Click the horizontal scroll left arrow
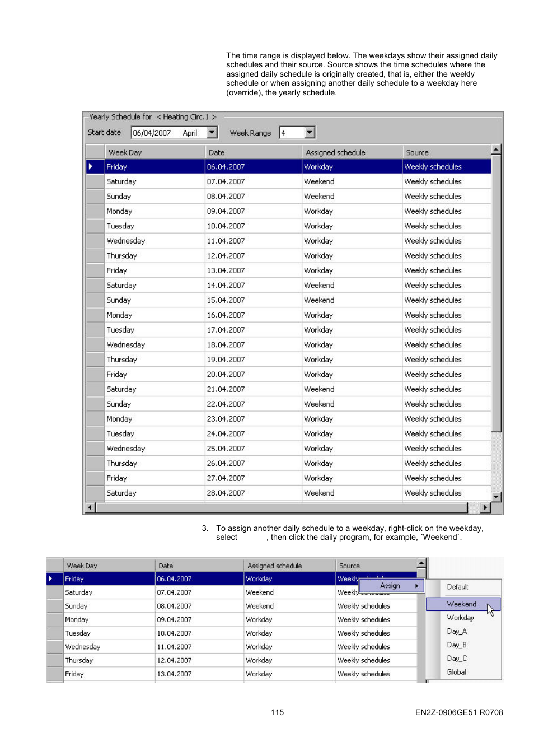 tap(90, 507)
